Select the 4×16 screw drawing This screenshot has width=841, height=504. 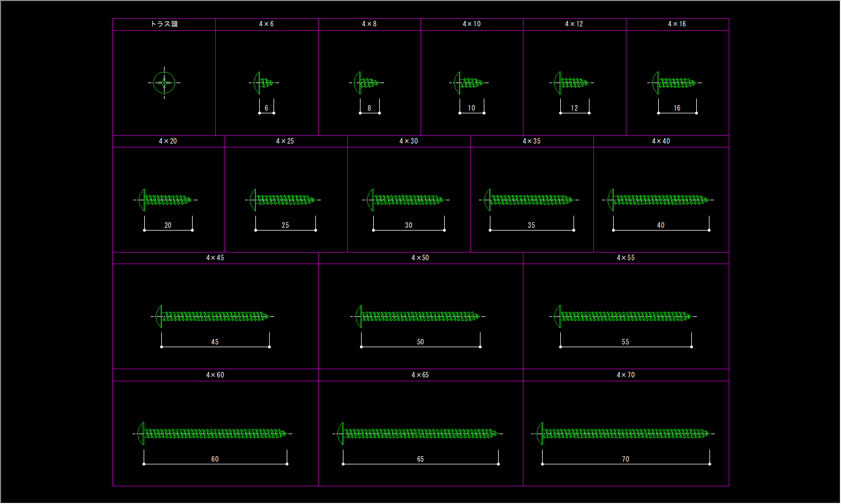pos(674,83)
